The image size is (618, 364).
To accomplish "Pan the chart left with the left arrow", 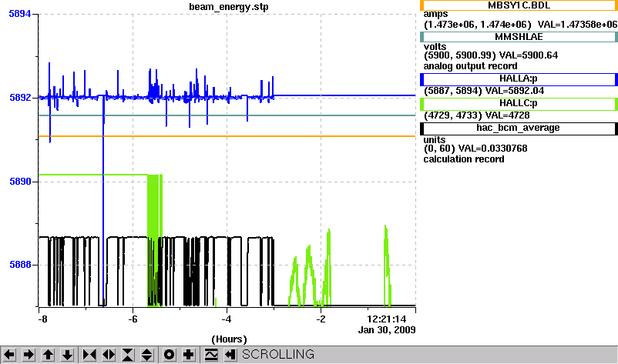I will coord(9,355).
